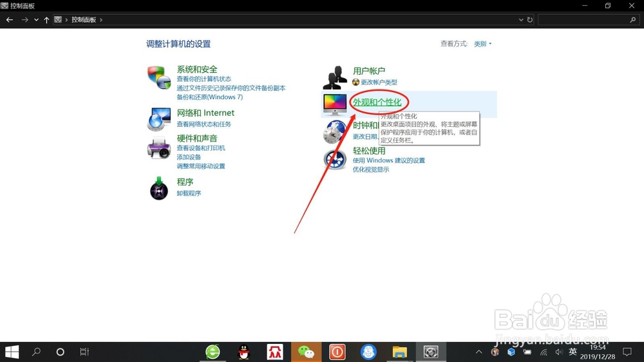Open taskbar search magnifier

(36, 352)
